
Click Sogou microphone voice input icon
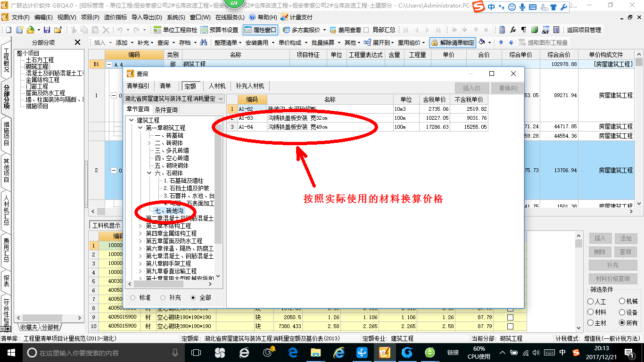522,7
